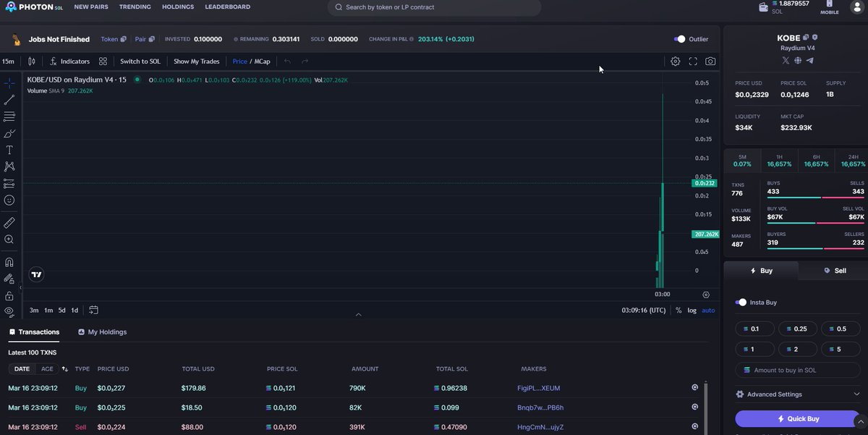Open KOBE's website globe link
The width and height of the screenshot is (868, 435).
coord(798,61)
